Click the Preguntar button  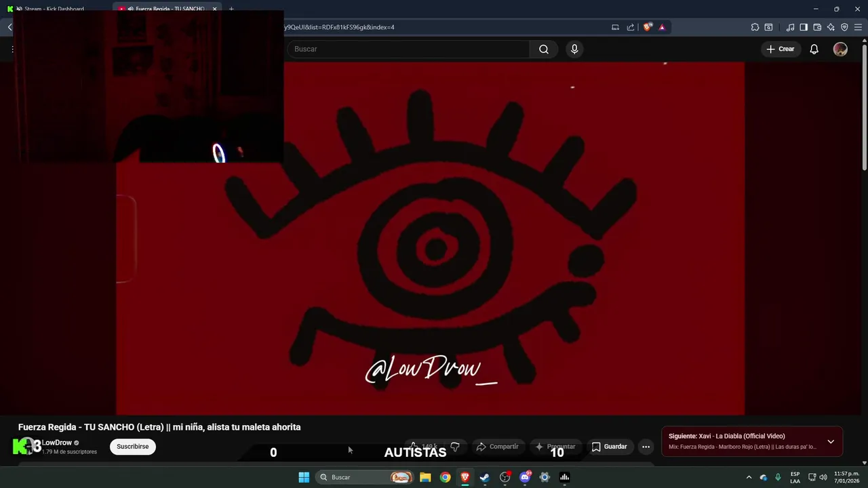(x=555, y=447)
